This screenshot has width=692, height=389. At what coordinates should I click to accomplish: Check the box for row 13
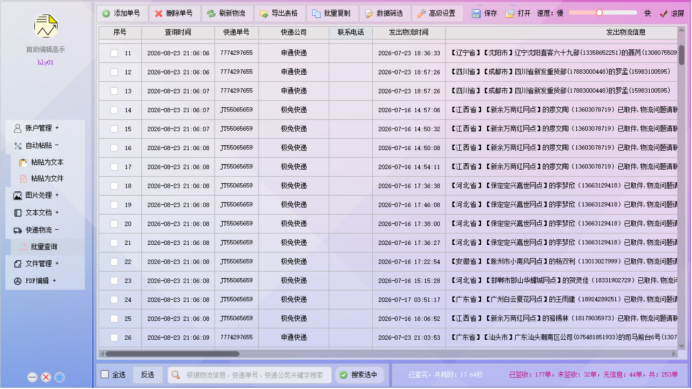coord(114,91)
